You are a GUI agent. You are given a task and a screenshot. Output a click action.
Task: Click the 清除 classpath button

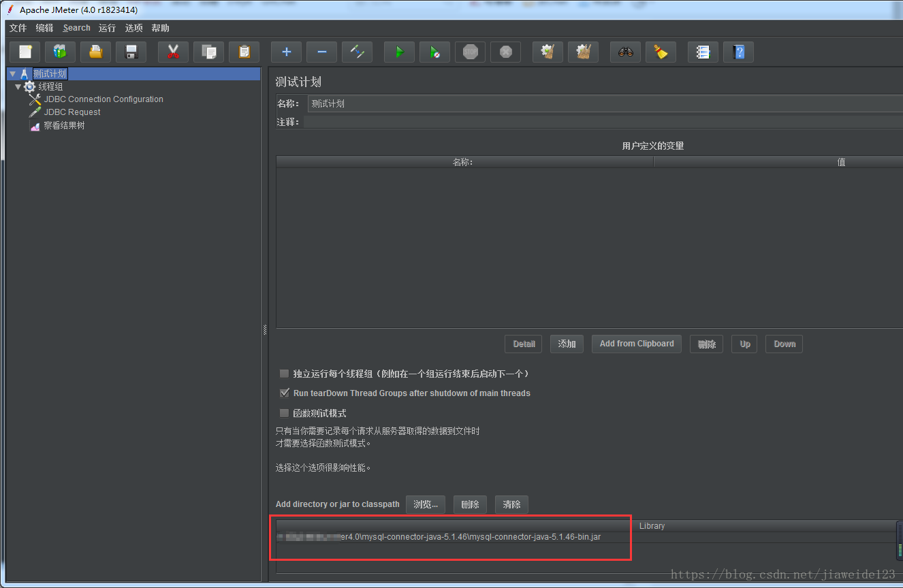click(x=511, y=504)
